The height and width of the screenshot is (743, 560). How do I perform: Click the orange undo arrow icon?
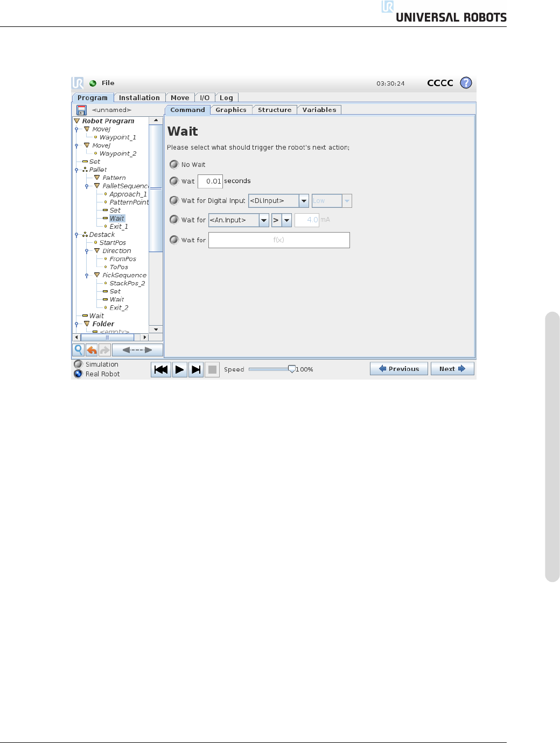[x=92, y=350]
